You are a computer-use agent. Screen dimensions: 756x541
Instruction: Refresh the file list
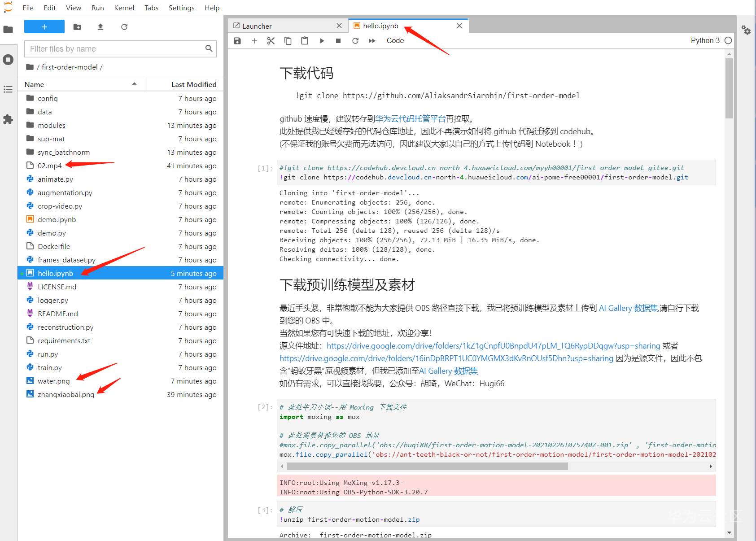(124, 27)
